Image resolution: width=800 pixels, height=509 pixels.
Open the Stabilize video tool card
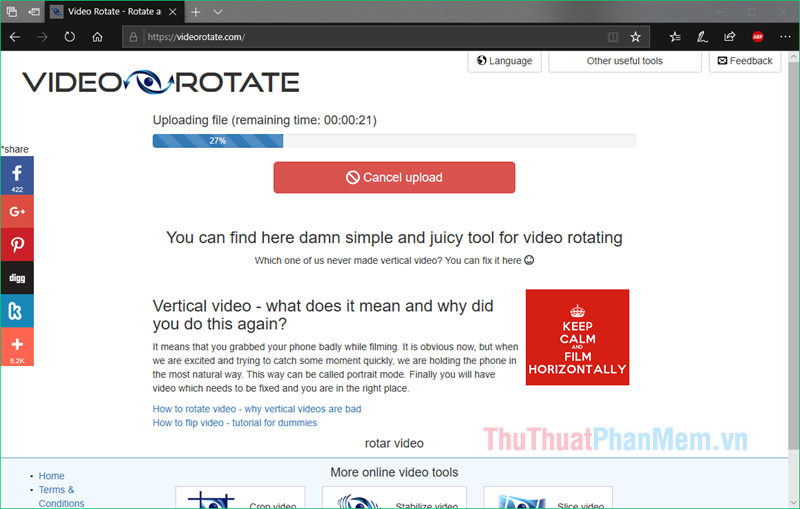point(394,498)
